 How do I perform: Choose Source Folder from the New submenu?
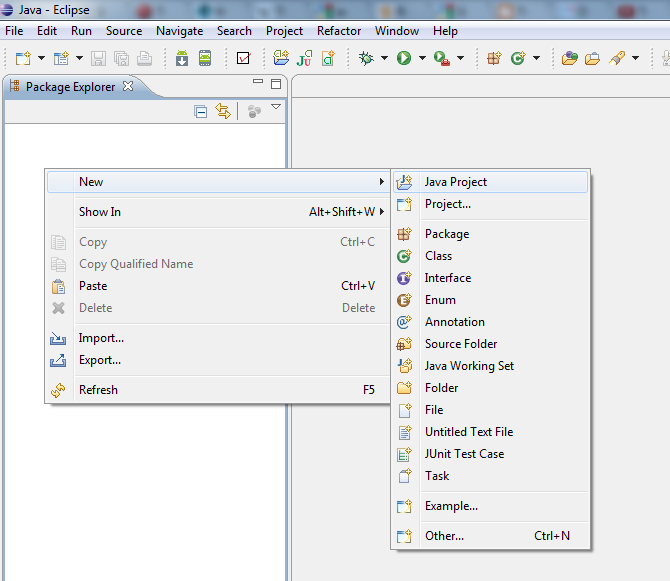pos(490,344)
